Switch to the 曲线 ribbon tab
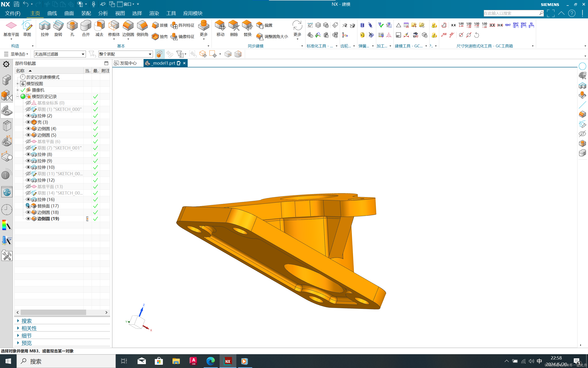 tap(52, 13)
